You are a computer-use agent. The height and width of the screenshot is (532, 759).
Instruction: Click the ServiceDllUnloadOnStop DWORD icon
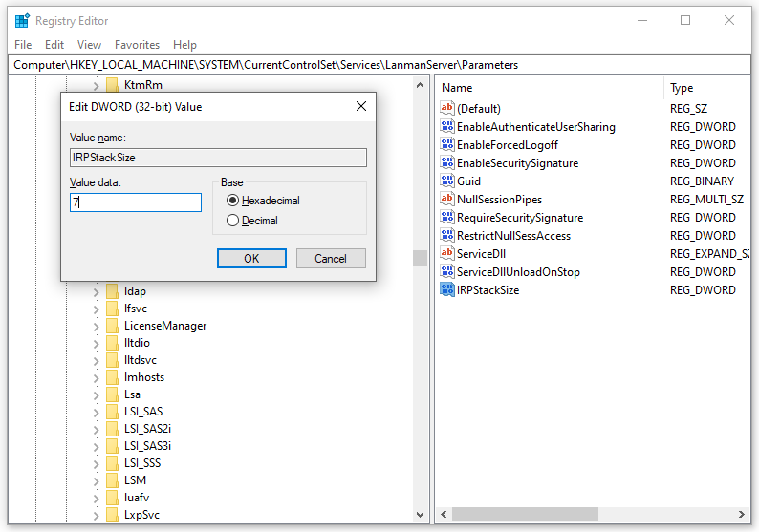click(x=446, y=272)
